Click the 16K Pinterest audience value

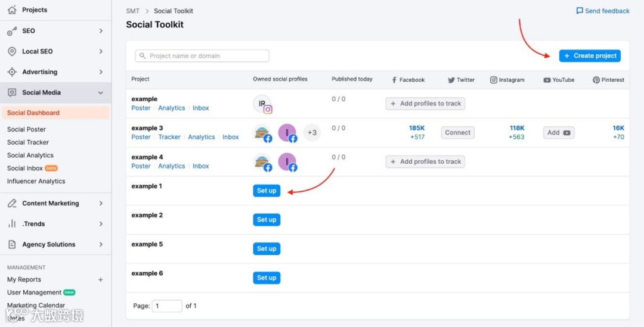point(618,128)
